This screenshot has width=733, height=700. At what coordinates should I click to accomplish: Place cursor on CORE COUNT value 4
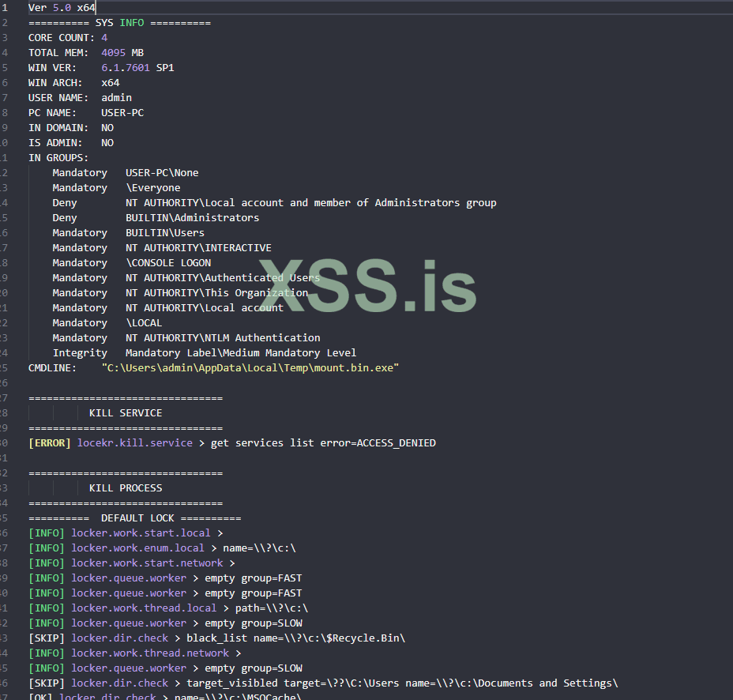click(104, 38)
